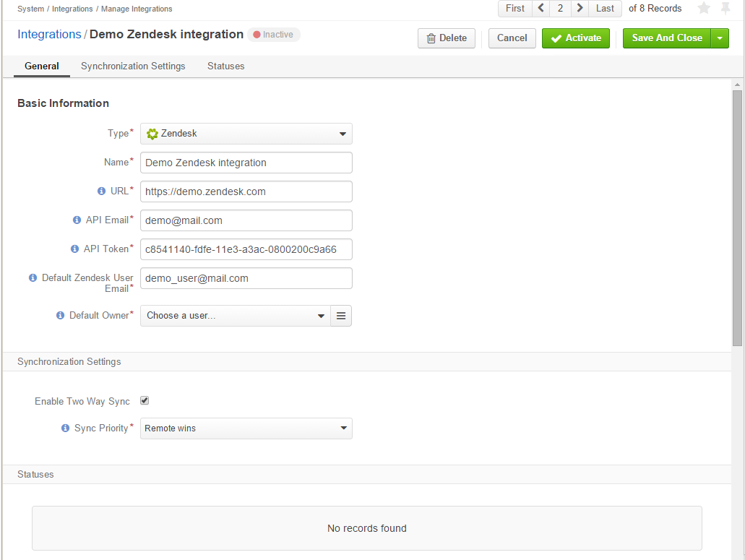
Task: Jump to Last record
Action: [605, 8]
